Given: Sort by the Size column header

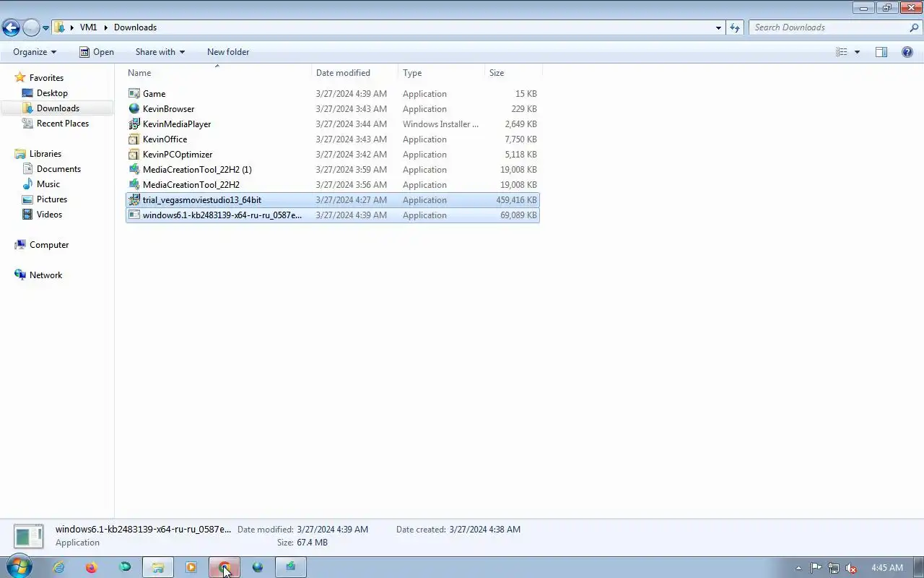Looking at the screenshot, I should [513, 73].
